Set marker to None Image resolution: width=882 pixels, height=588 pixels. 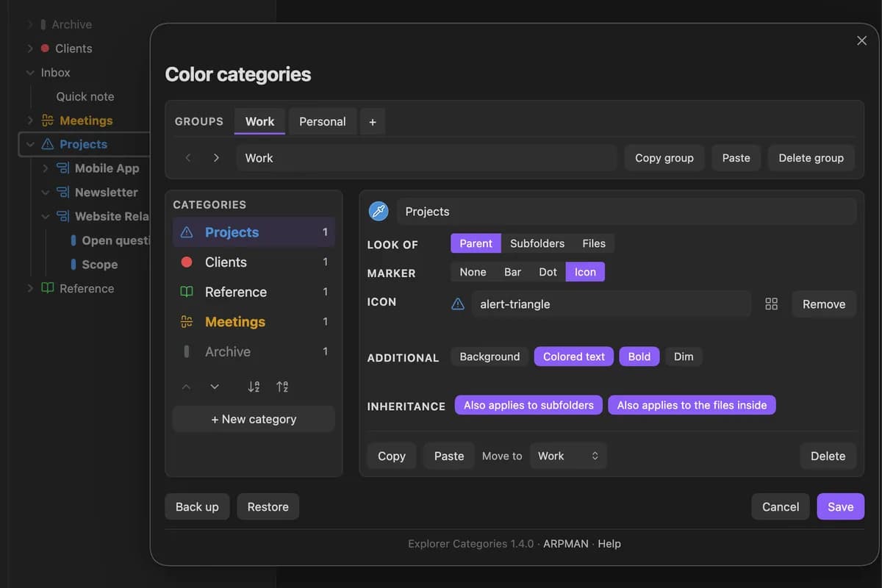pos(473,272)
